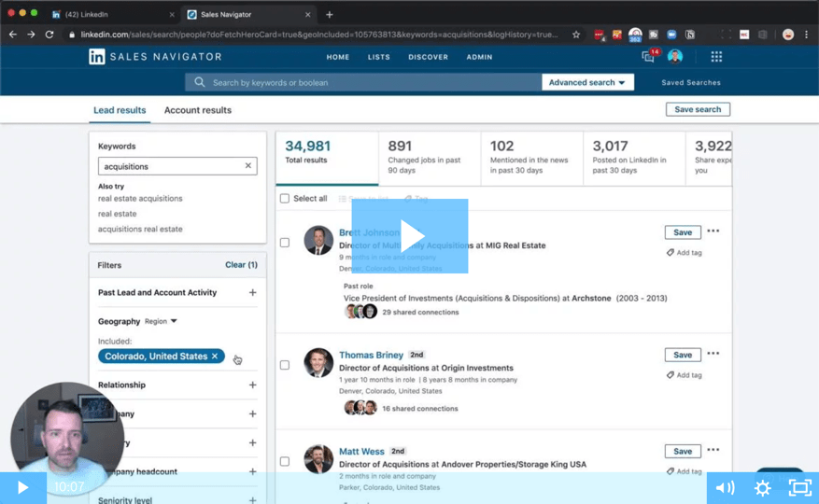Save Thomas Briney as a lead
This screenshot has height=504, width=819.
[x=683, y=356]
